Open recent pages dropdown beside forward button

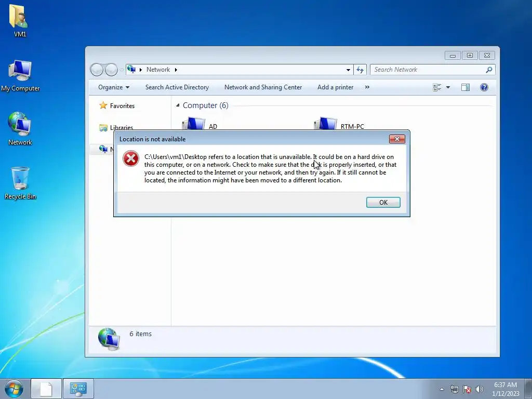tap(122, 70)
